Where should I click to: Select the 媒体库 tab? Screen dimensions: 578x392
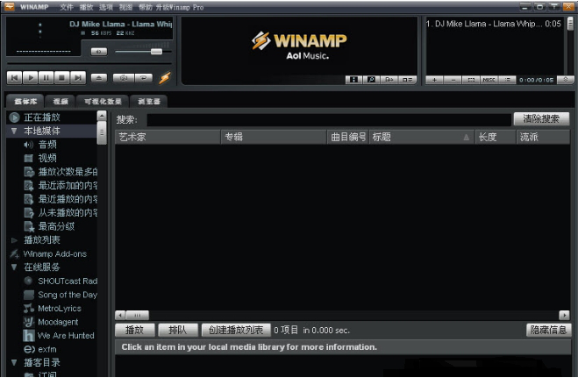point(25,102)
